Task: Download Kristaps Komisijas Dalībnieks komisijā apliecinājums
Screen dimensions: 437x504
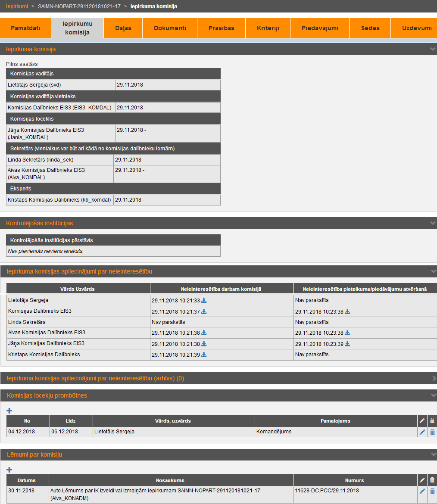Action: point(204,355)
